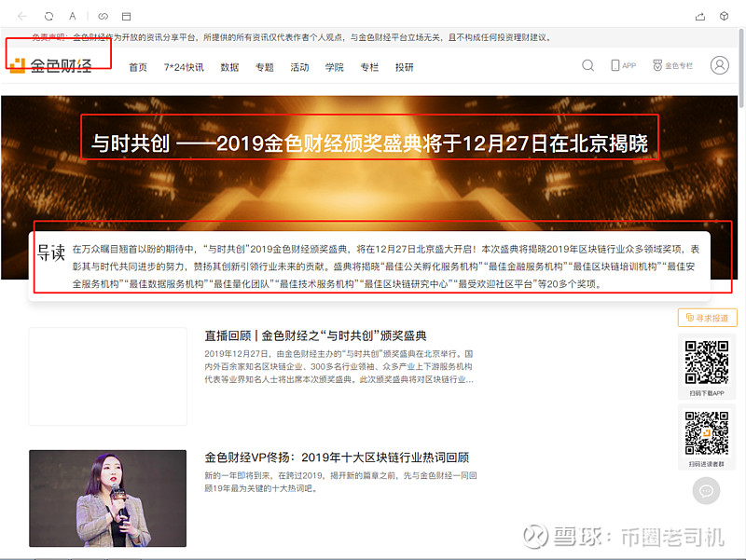Screen dimensions: 746x560
Task: Click the browser back arrow
Action: pos(21,16)
